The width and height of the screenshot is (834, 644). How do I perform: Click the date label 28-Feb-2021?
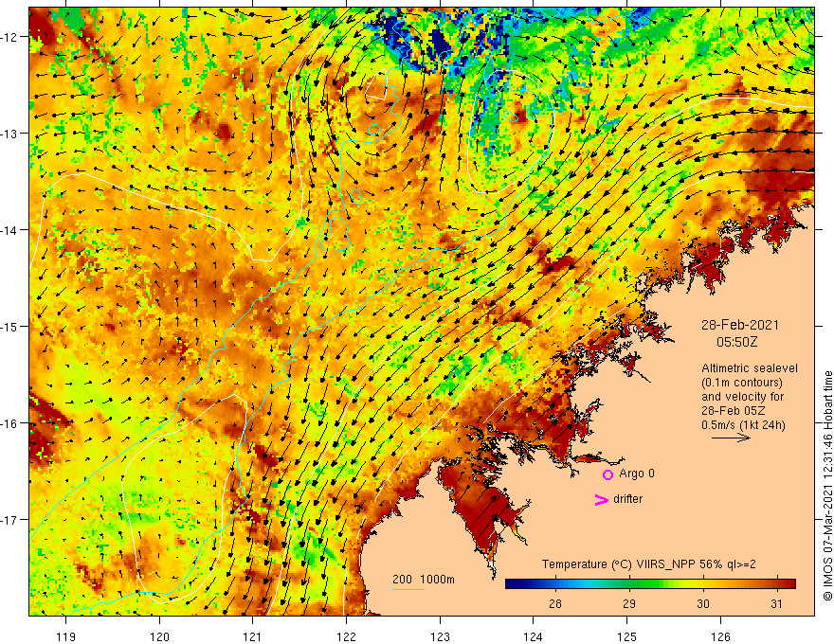click(740, 325)
